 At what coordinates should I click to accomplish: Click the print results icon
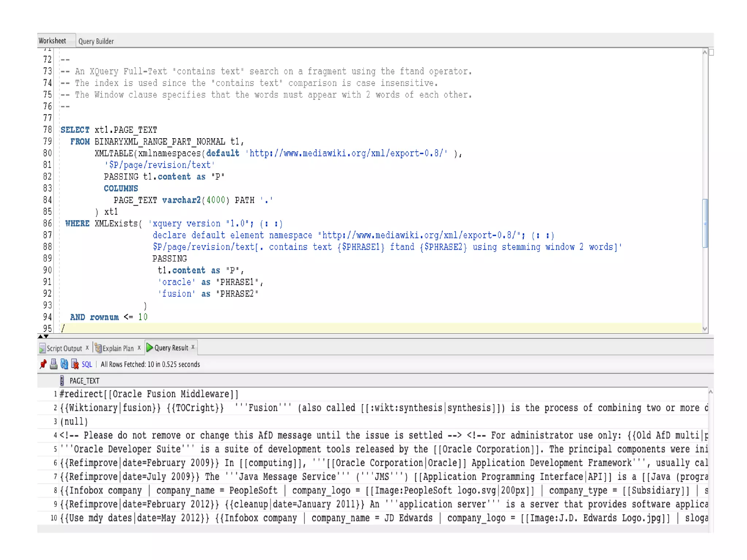54,364
